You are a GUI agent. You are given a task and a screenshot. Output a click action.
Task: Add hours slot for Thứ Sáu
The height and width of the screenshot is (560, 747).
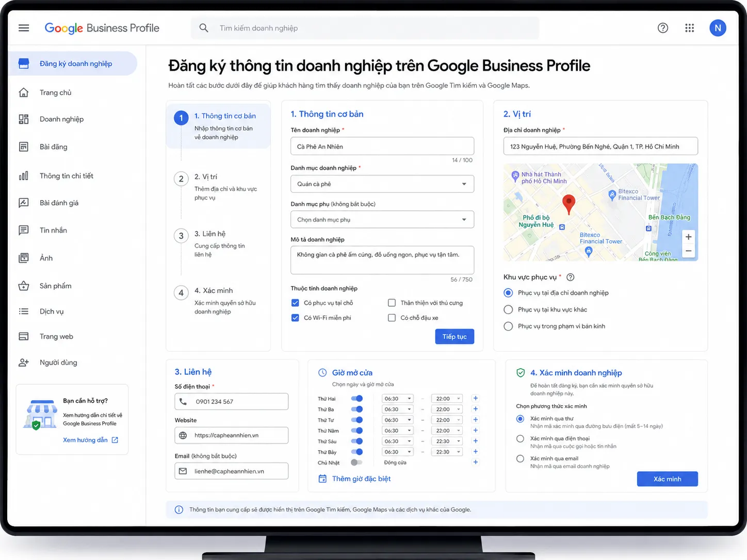point(476,441)
